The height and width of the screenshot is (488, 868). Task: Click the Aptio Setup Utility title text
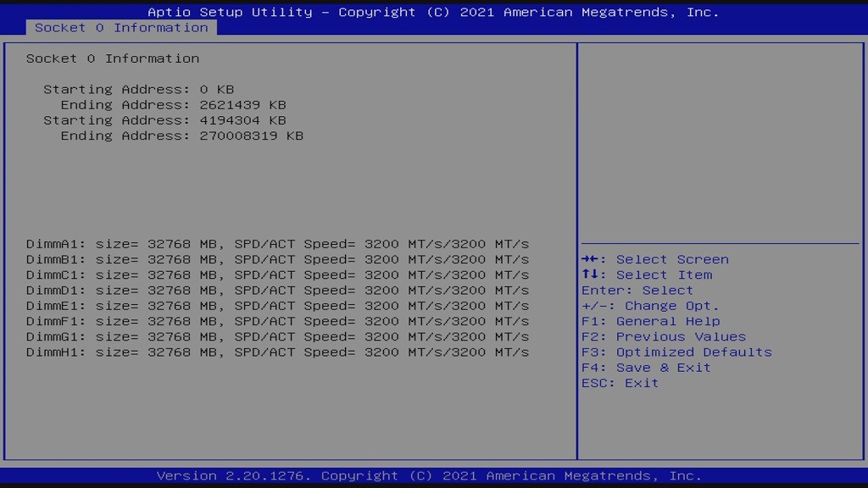pyautogui.click(x=433, y=12)
